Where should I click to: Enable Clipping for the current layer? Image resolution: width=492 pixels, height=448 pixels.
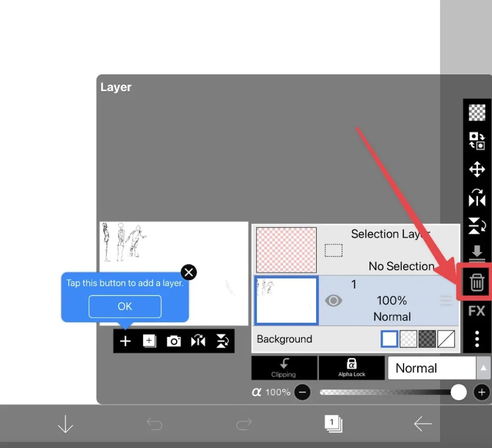[x=284, y=368]
